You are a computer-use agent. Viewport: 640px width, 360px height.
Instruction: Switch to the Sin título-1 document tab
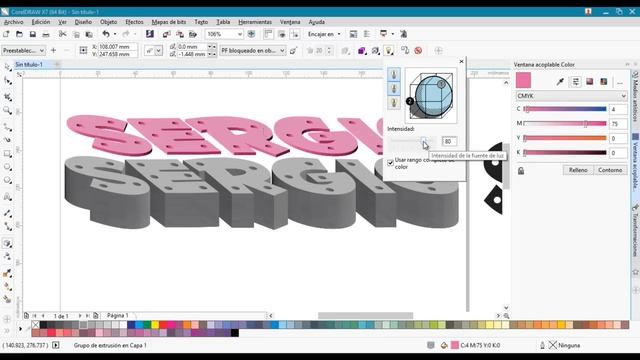[x=29, y=64]
